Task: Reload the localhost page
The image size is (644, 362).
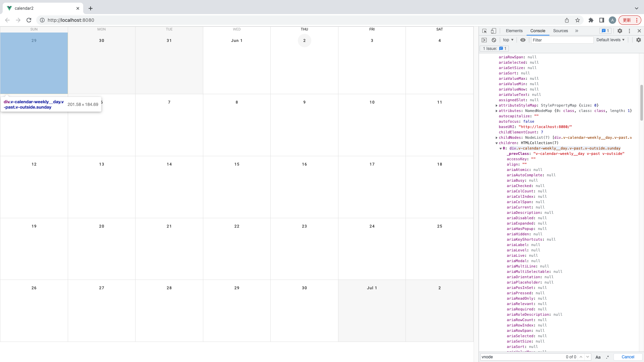Action: point(29,20)
